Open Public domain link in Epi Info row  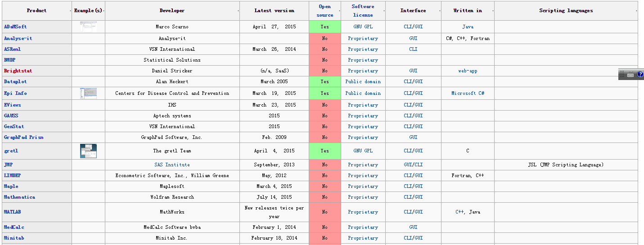click(363, 93)
